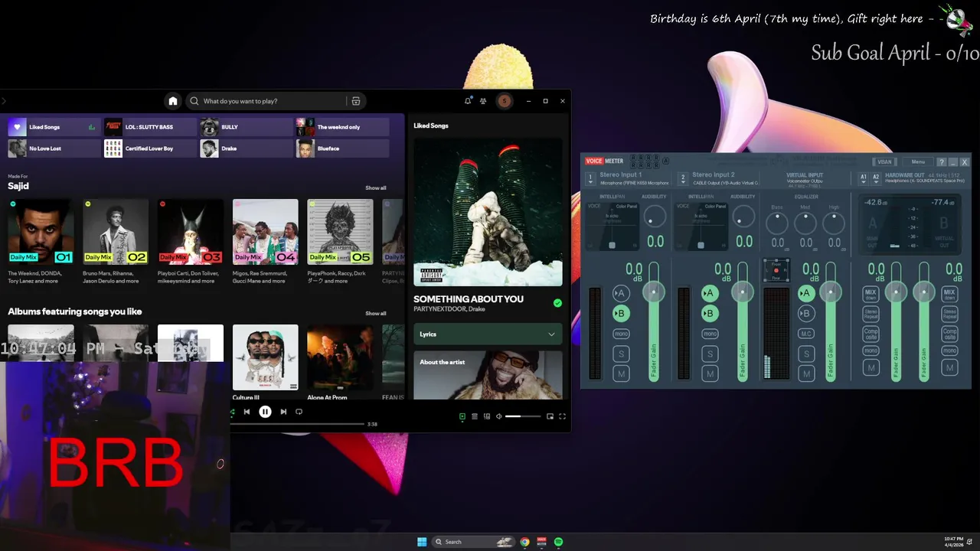The width and height of the screenshot is (980, 551).
Task: Click Show all for Albums featuring songs
Action: click(x=375, y=313)
